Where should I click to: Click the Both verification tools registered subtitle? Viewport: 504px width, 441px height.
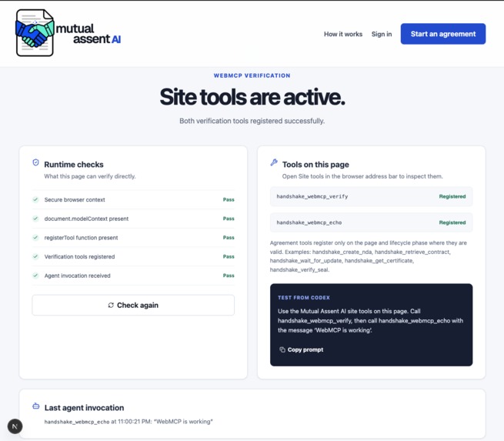[252, 121]
